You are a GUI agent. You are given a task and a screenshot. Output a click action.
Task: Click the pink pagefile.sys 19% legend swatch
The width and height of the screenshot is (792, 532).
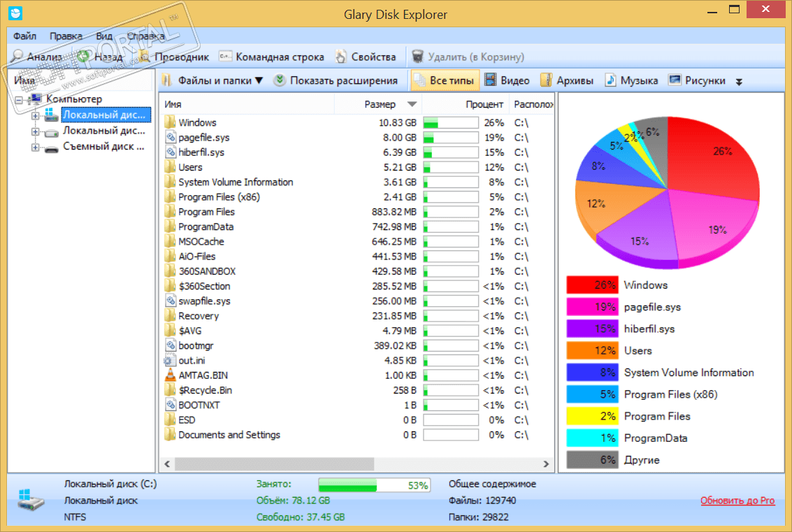(592, 307)
